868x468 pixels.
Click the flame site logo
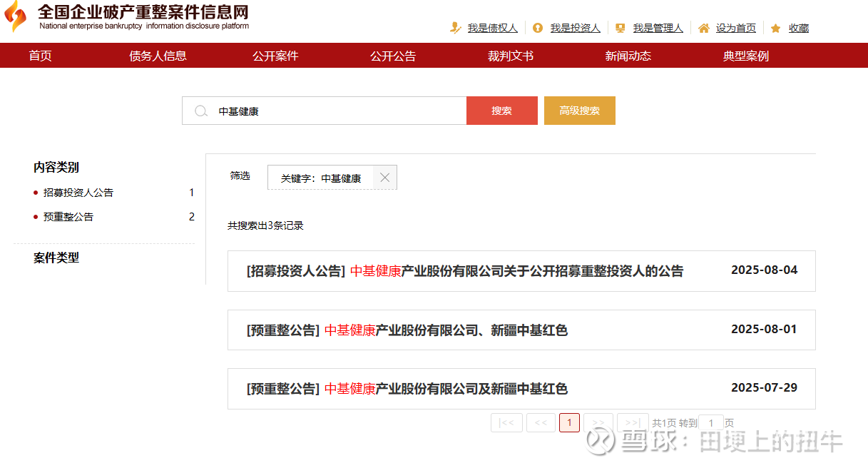(15, 17)
